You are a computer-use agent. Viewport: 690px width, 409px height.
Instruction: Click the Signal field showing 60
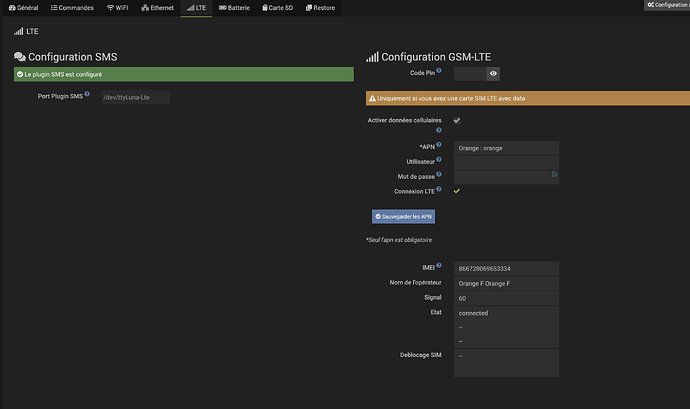[506, 298]
